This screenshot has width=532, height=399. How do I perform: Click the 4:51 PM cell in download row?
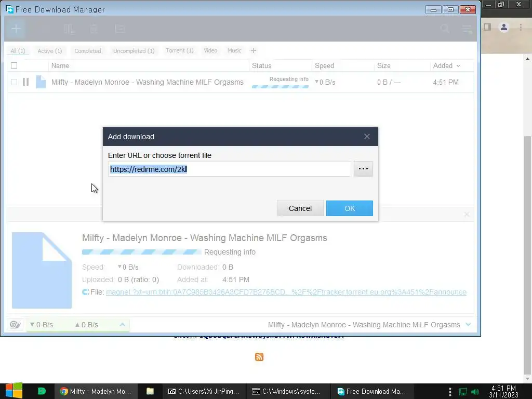click(446, 82)
